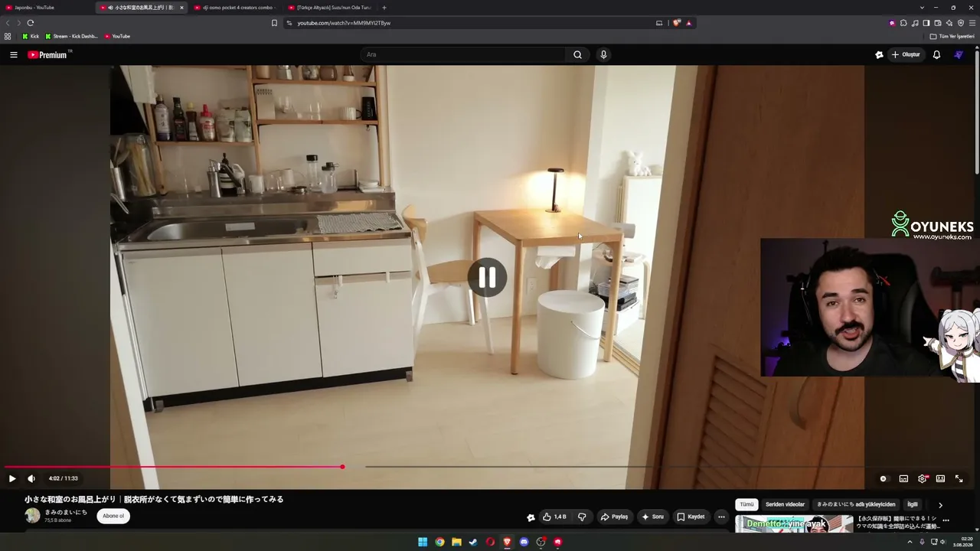
Task: Select the Seriden videolar filter chip
Action: [x=785, y=504]
